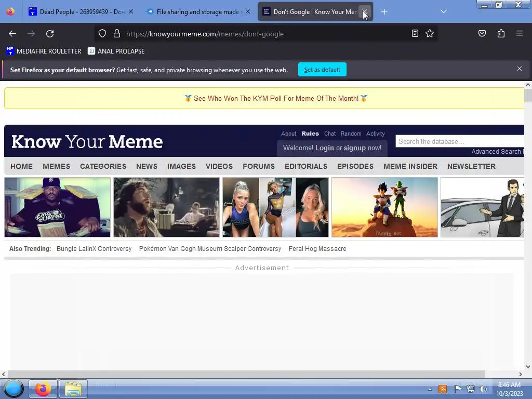The image size is (532, 399).
Task: Open the ANAL PROLAPSE bookmark
Action: [116, 51]
